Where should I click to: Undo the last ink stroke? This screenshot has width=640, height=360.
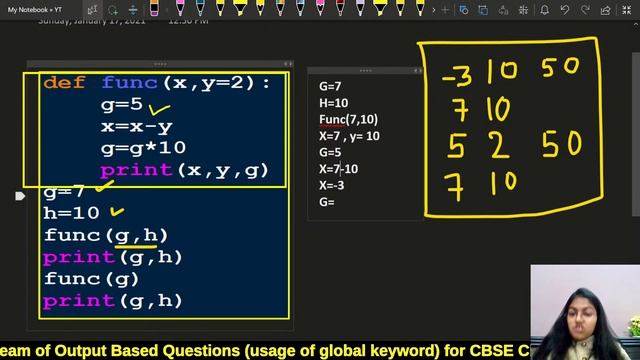pos(565,10)
